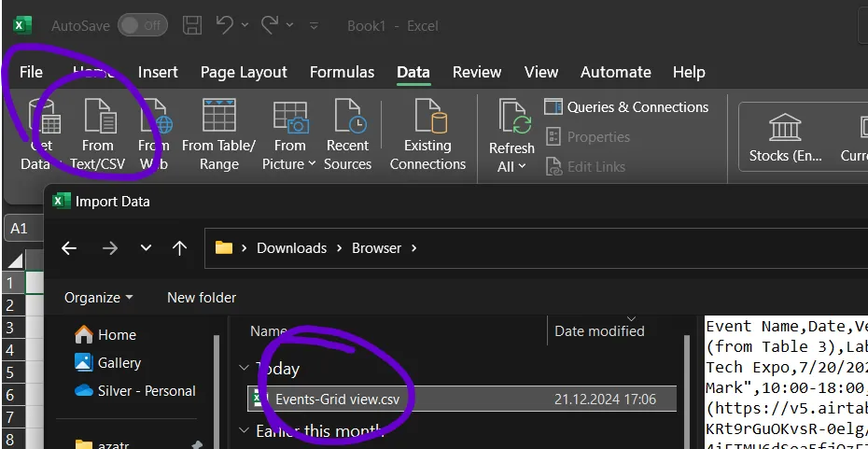868x449 pixels.
Task: Click the New folder button
Action: (x=202, y=297)
